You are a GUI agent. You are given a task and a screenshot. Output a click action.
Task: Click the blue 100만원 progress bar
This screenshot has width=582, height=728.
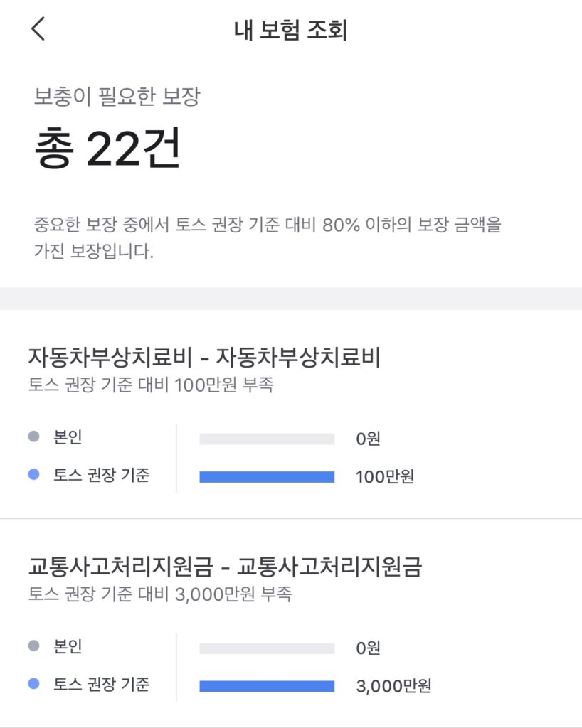coord(267,476)
